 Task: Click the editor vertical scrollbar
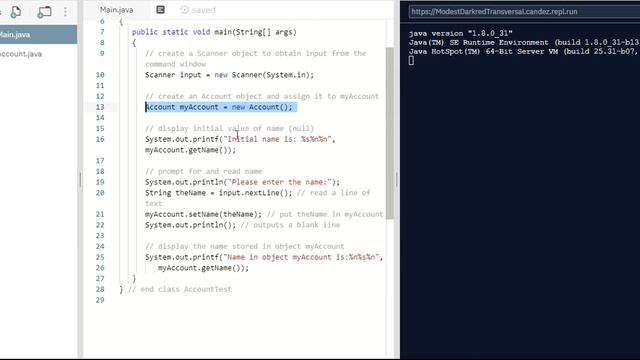(x=390, y=133)
